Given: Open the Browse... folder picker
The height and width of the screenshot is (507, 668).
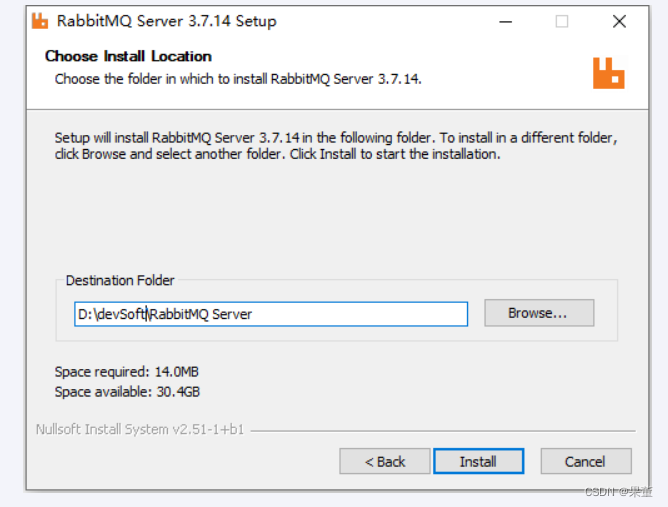Looking at the screenshot, I should click(538, 313).
